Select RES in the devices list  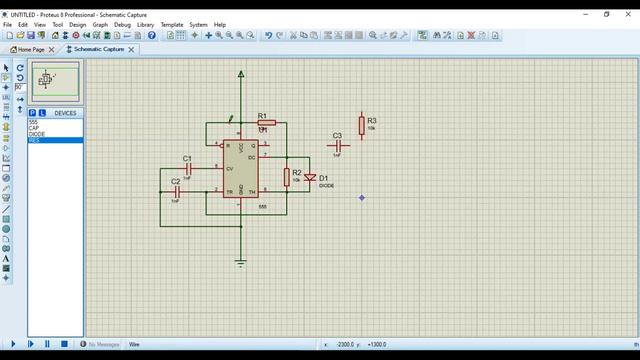tap(55, 140)
